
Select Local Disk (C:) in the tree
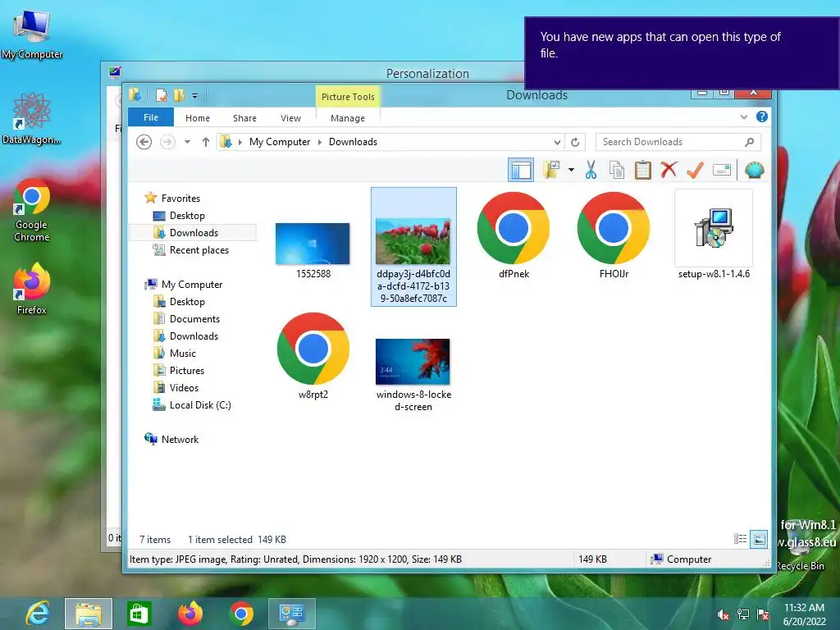tap(200, 405)
